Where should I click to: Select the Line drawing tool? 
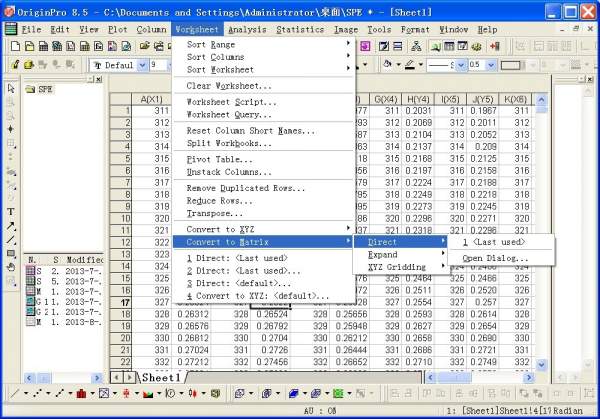click(11, 240)
